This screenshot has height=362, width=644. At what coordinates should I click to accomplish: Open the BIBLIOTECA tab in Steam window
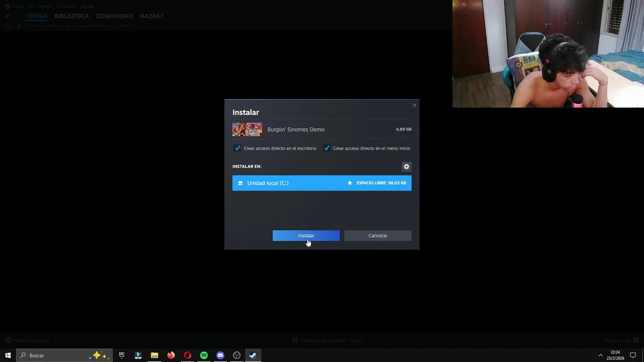71,16
